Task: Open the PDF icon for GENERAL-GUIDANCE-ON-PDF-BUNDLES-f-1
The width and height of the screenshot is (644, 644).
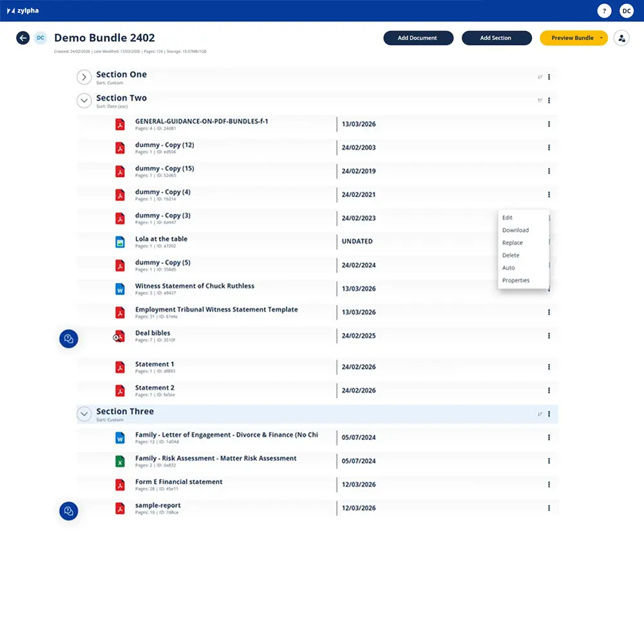Action: [x=120, y=124]
